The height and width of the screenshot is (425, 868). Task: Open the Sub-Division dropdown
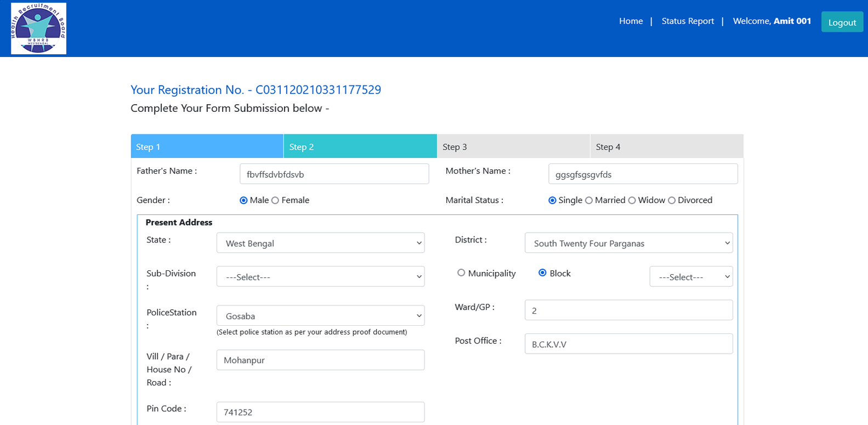coord(321,276)
